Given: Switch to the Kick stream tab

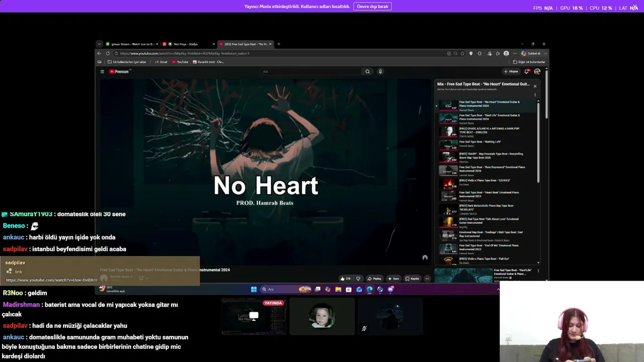Looking at the screenshot, I should coord(132,44).
